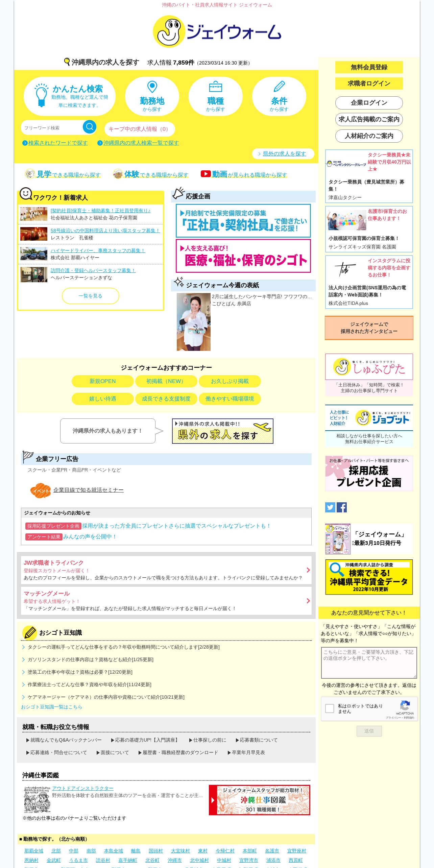The height and width of the screenshot is (868, 434).
Task: Click the 那覇ハイヤー cars thumbnail
Action: 34,254
